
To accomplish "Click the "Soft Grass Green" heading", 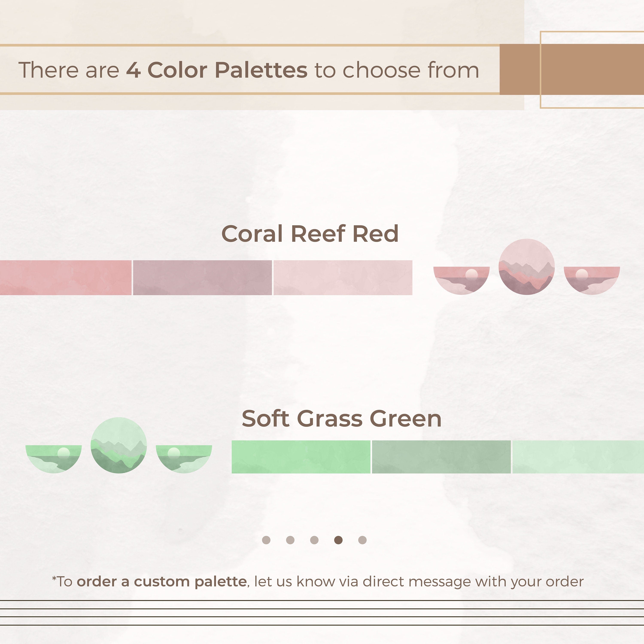I will pyautogui.click(x=342, y=419).
